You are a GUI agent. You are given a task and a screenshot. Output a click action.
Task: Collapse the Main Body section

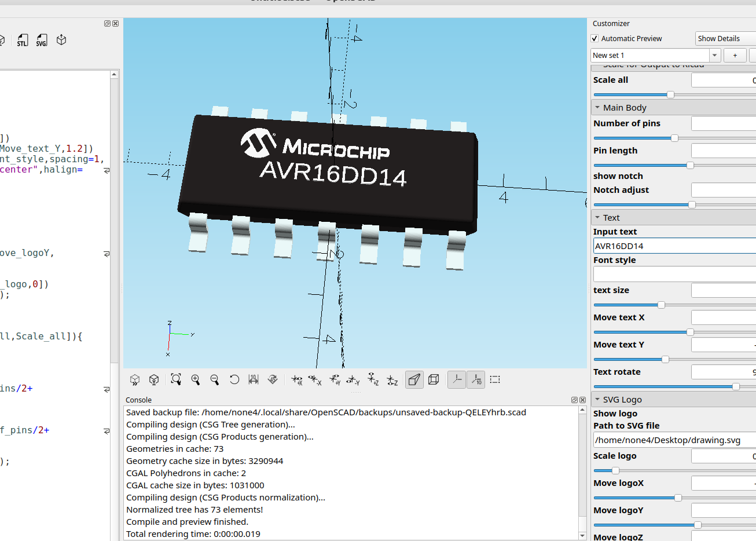[x=598, y=107]
